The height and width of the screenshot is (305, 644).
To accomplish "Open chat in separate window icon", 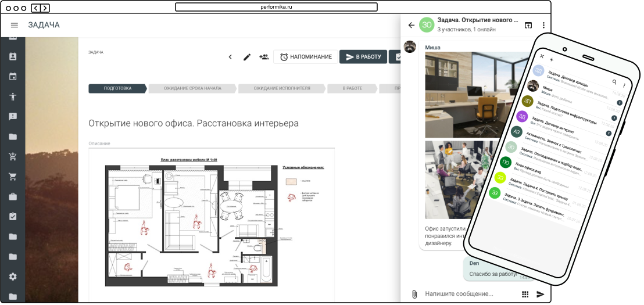I will pos(528,25).
